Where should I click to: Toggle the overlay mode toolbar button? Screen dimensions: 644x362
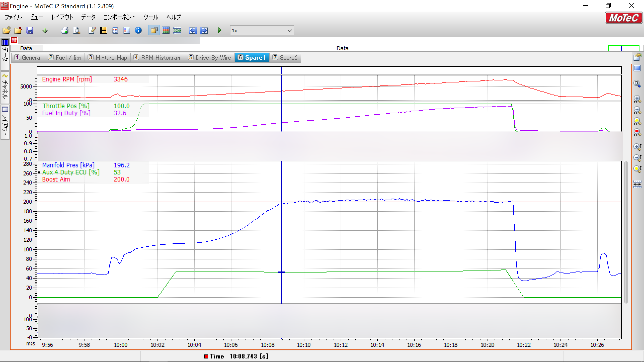154,30
